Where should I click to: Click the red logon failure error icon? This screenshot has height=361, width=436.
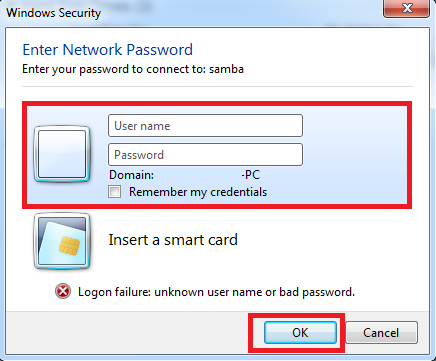(x=63, y=291)
